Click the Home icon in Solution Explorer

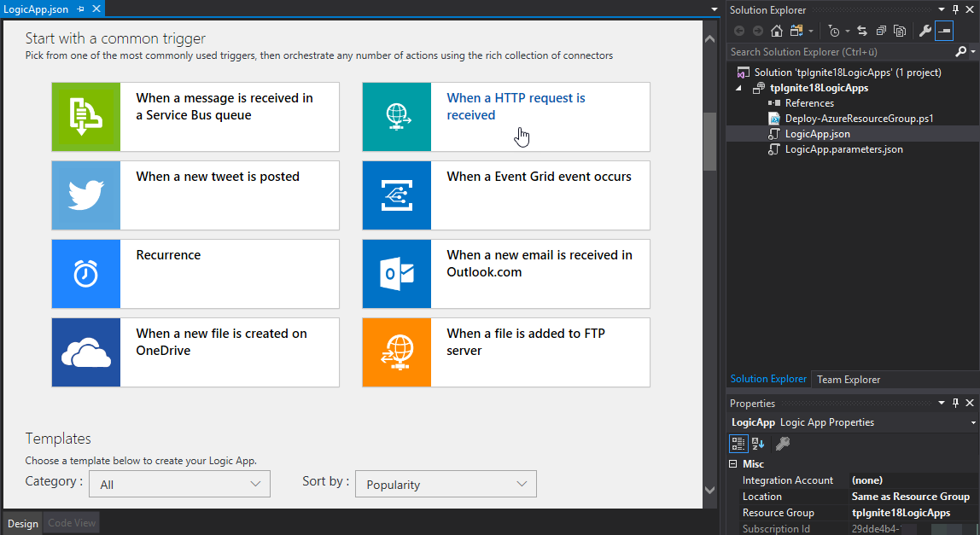(x=776, y=31)
